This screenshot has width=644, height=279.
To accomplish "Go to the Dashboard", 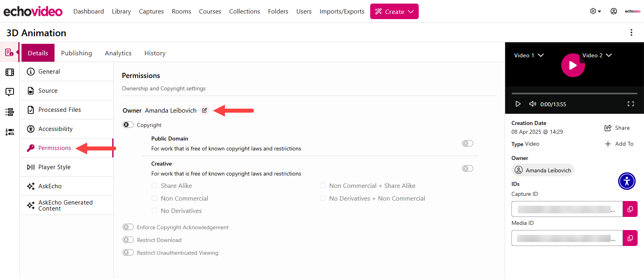I will [88, 11].
